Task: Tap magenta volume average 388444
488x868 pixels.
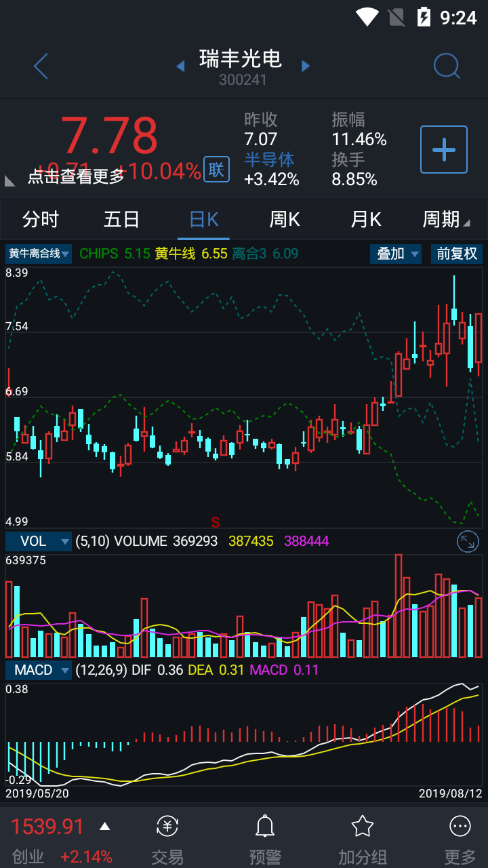Action: pyautogui.click(x=306, y=541)
